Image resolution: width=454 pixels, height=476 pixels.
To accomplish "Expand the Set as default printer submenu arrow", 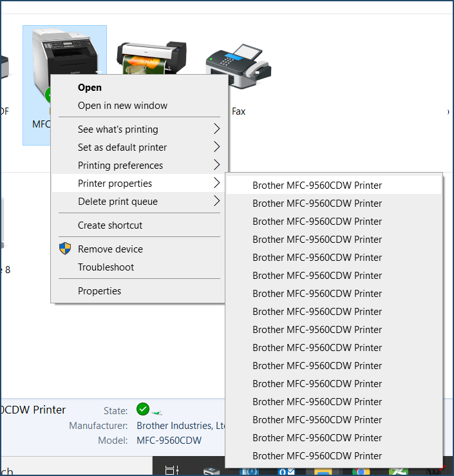I will [216, 147].
